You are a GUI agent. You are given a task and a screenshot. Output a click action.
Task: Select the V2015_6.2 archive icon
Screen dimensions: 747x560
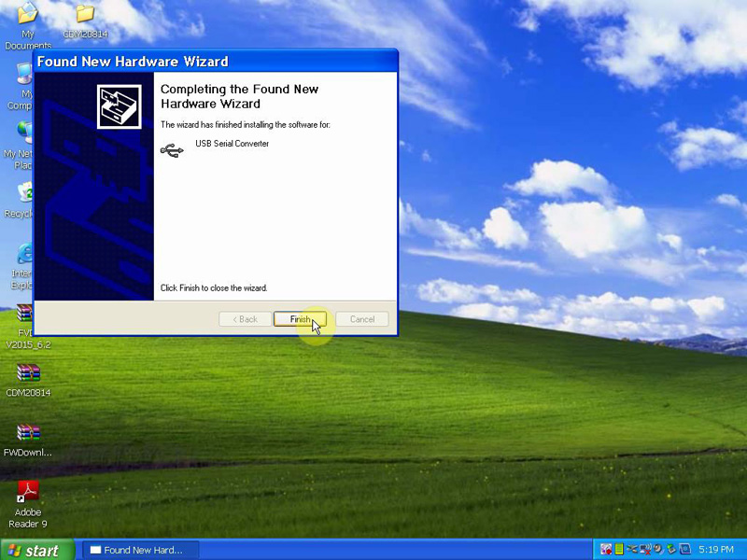pyautogui.click(x=26, y=314)
